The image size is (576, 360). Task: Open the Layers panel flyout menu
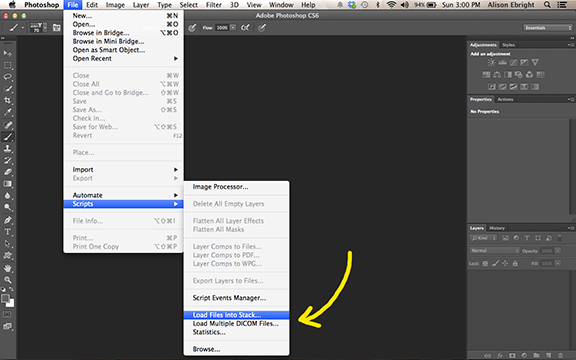tap(570, 228)
